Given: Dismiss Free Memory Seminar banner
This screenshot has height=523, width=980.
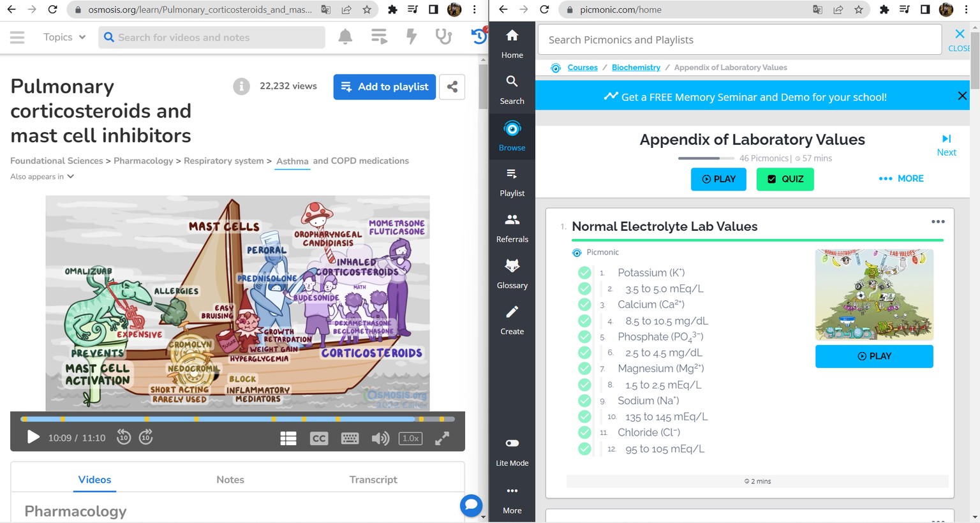Looking at the screenshot, I should pyautogui.click(x=962, y=96).
